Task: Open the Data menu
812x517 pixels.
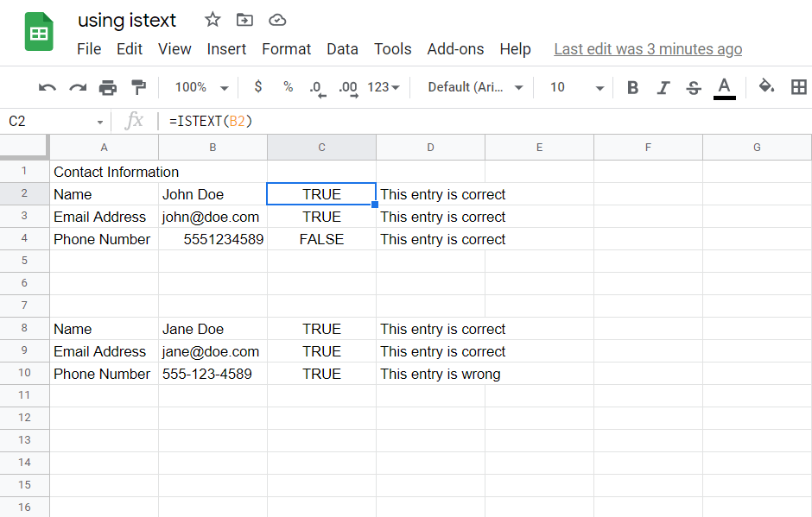Action: point(342,49)
